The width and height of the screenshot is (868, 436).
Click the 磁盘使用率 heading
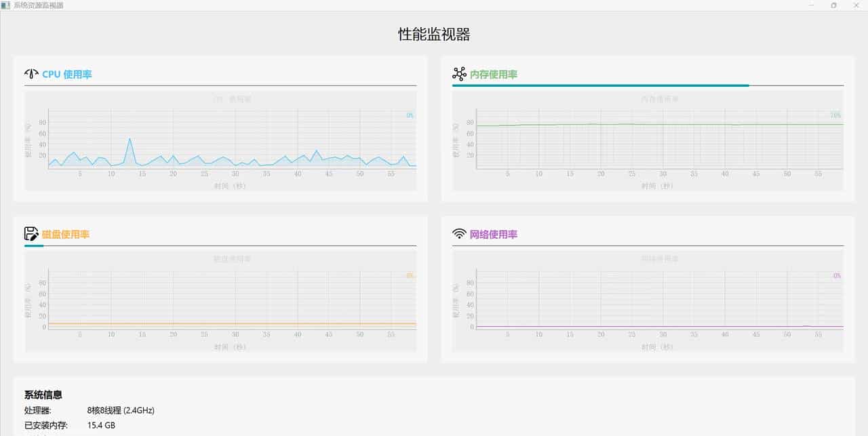66,235
